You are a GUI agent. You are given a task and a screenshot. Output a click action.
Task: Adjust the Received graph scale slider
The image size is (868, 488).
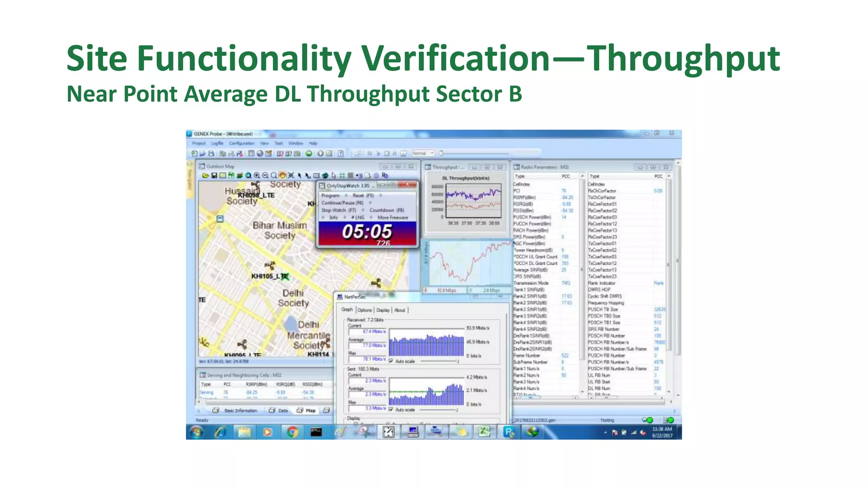pos(439,361)
